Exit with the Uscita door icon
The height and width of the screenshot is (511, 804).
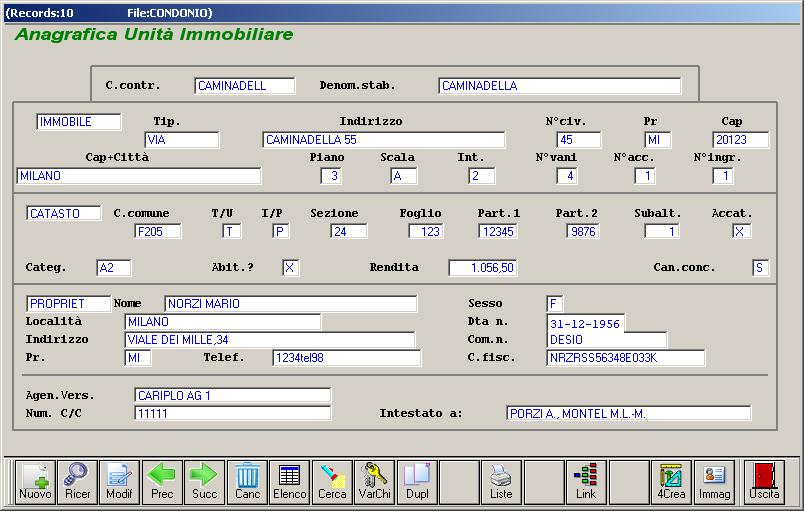point(764,482)
